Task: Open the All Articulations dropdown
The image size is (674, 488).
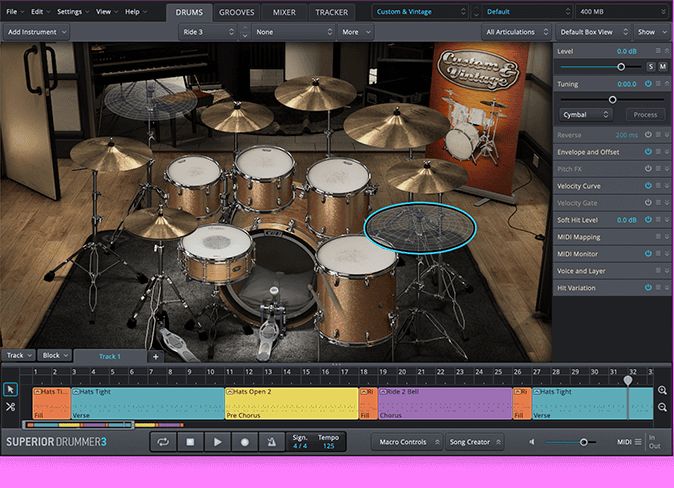Action: point(516,32)
